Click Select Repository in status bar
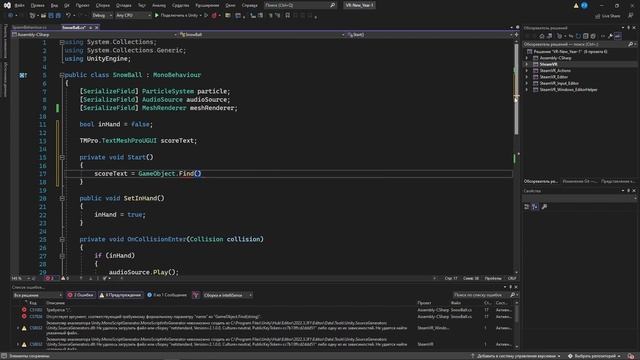 pos(594,356)
